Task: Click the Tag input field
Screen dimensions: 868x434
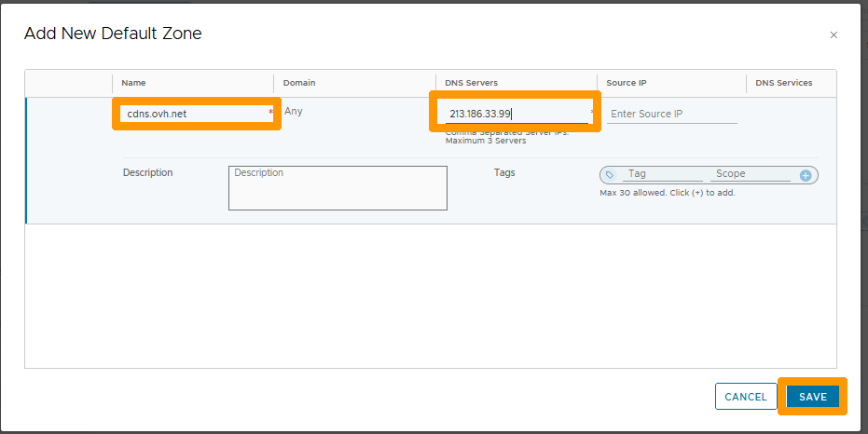Action: 662,174
